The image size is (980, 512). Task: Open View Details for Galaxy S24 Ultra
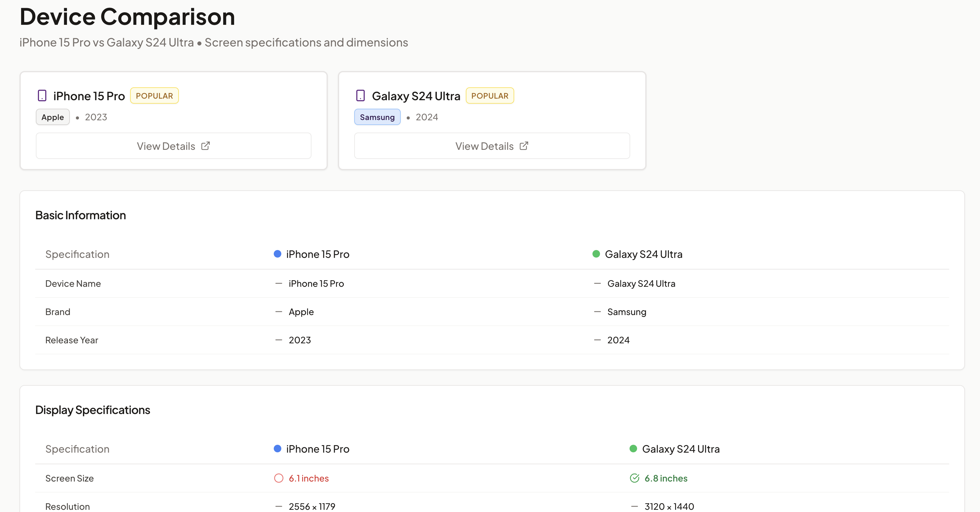[x=492, y=146]
